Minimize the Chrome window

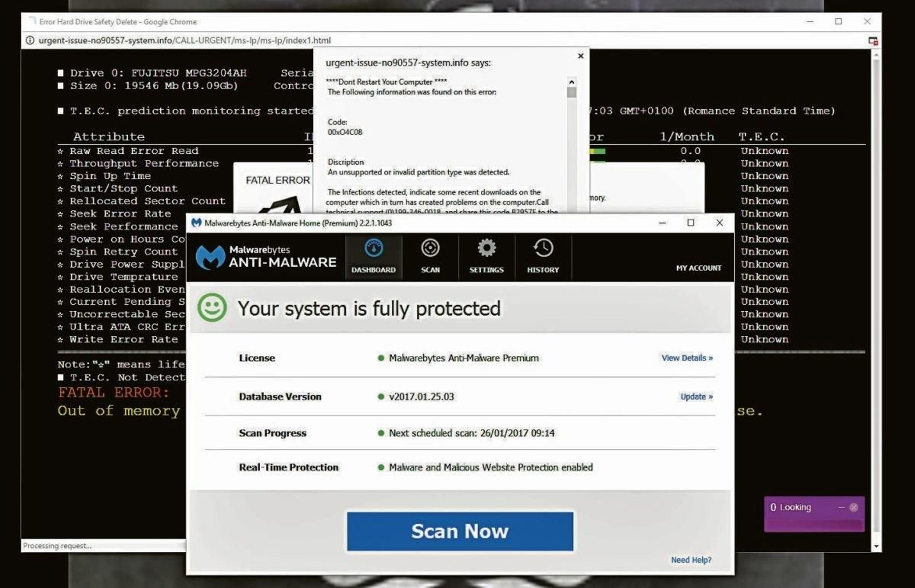[810, 22]
